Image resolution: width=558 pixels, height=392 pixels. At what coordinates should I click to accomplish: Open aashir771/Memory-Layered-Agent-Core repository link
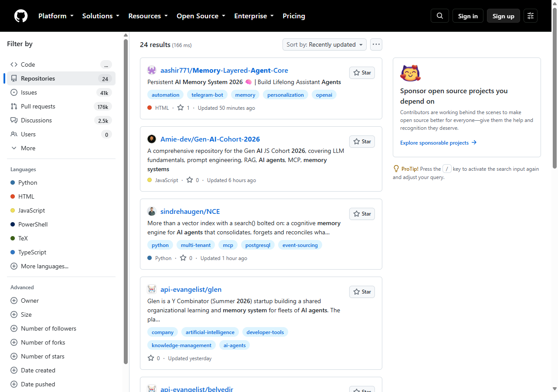(x=224, y=70)
